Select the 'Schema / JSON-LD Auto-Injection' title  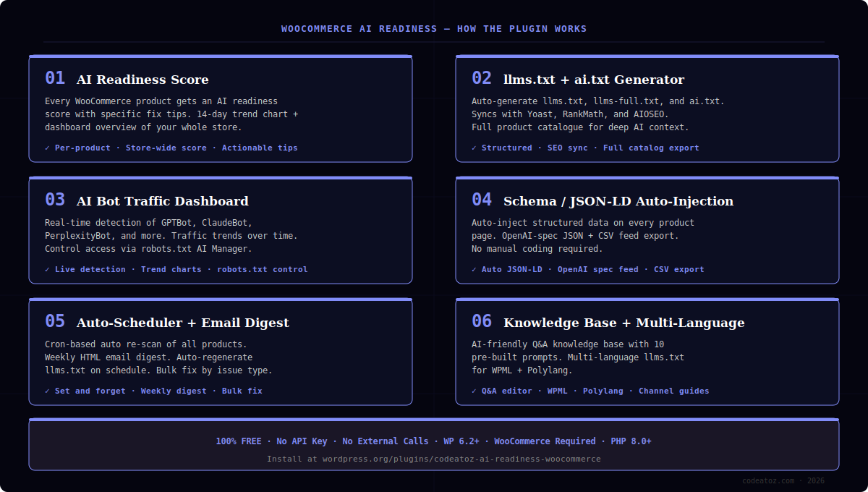coord(618,201)
